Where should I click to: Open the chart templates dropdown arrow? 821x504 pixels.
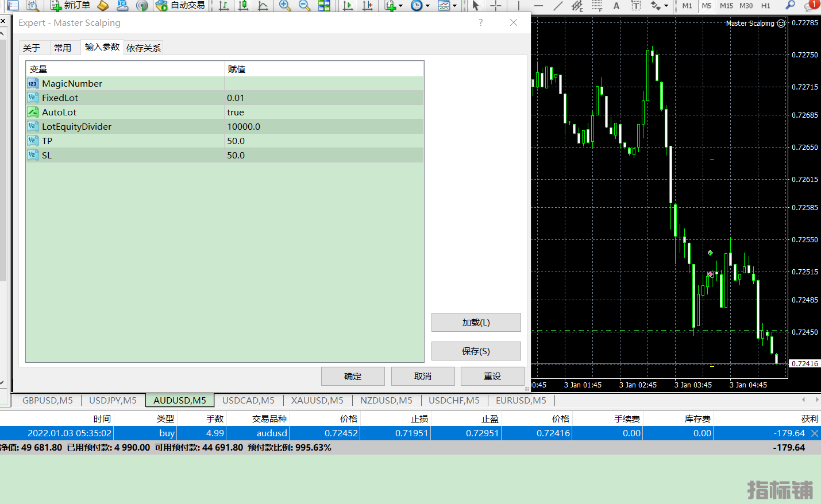pos(454,6)
